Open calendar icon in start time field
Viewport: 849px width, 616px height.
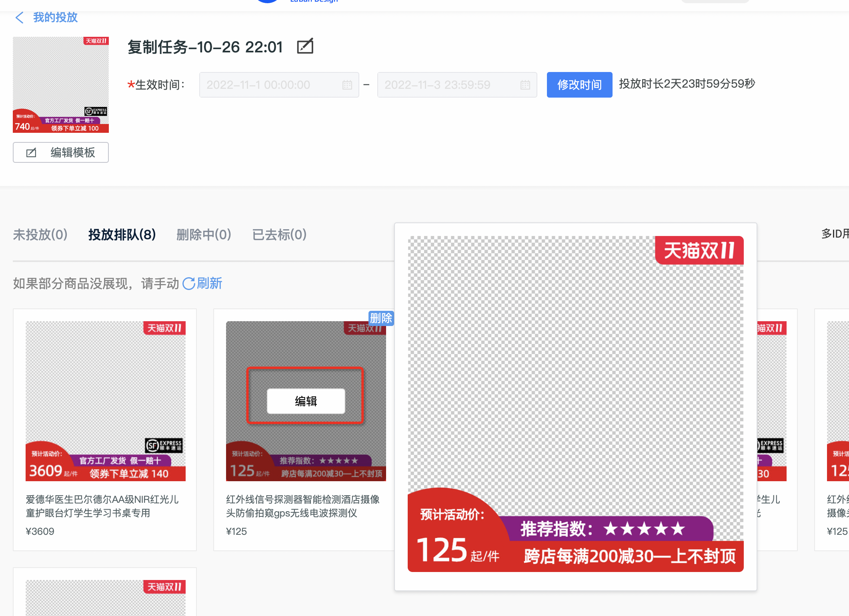347,85
